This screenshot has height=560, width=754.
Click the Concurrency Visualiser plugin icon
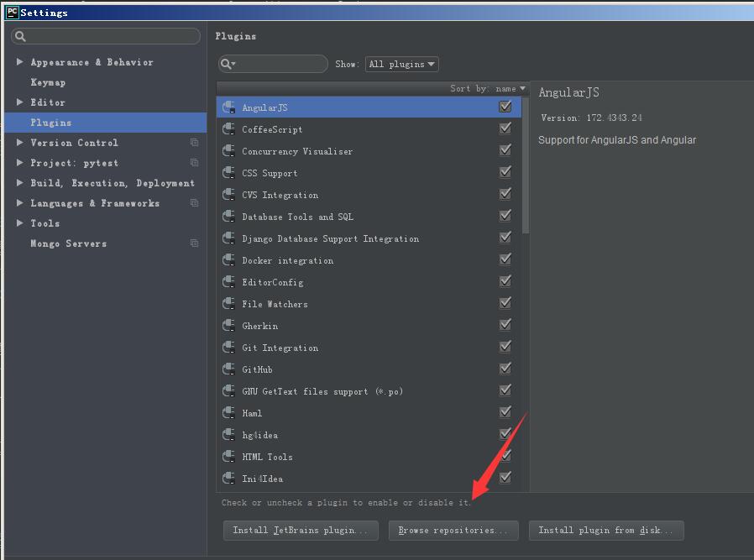tap(228, 151)
